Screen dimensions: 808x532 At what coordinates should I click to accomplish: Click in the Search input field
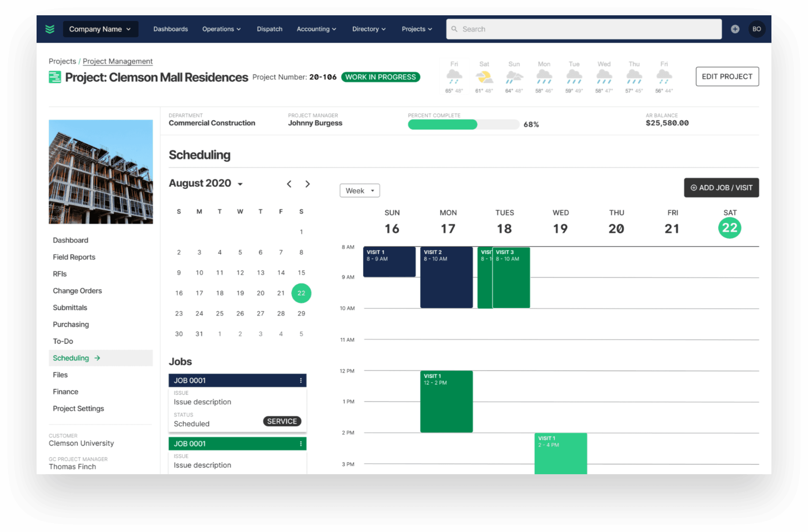(x=584, y=29)
